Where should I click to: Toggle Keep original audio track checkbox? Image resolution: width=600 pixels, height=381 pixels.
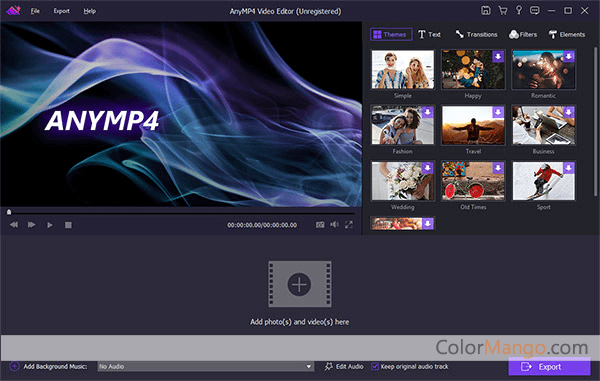tap(375, 366)
